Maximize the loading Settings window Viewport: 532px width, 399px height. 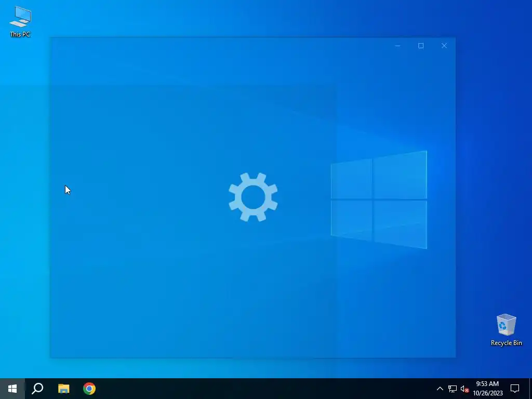(x=421, y=46)
